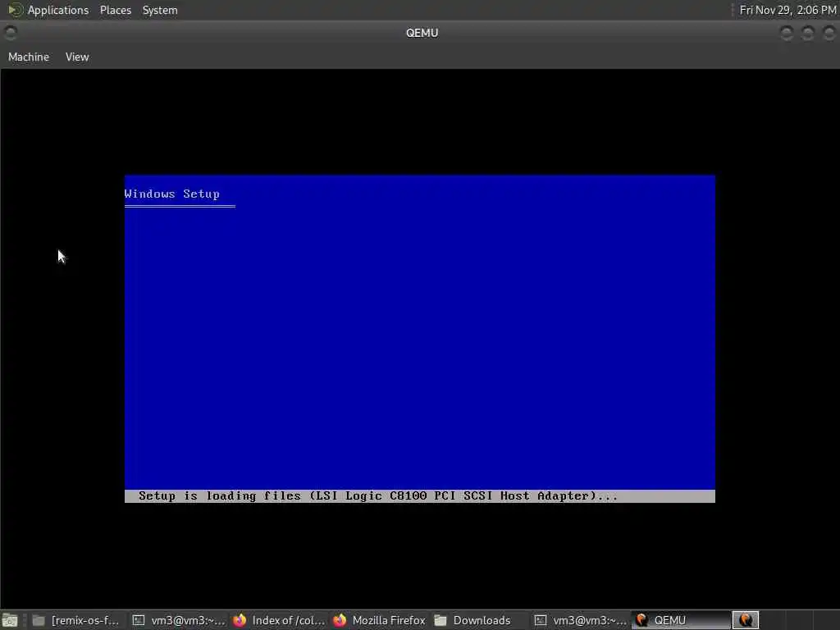The height and width of the screenshot is (630, 840).
Task: Close the QEMU window
Action: click(829, 33)
